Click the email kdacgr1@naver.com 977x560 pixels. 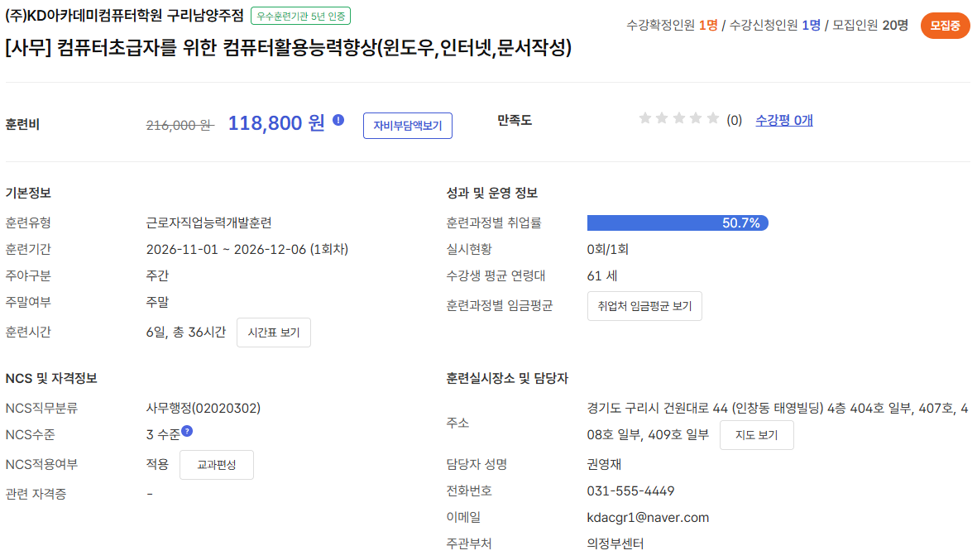click(648, 517)
